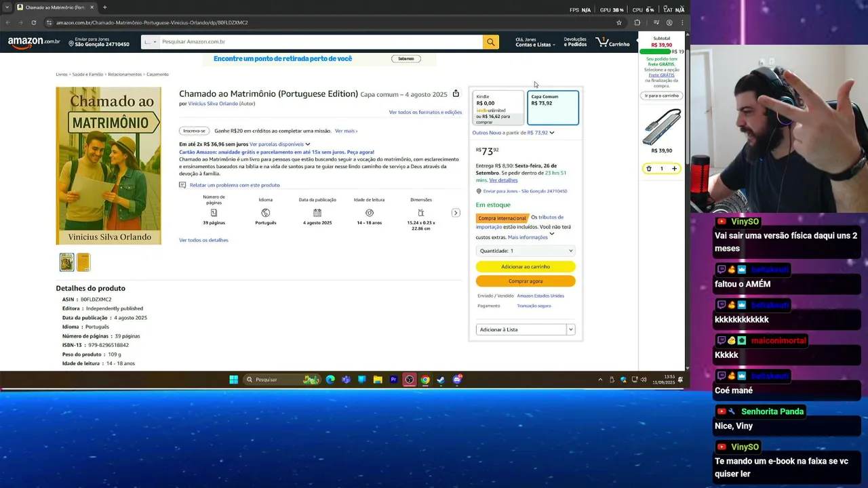Select the Capa Comum format option
This screenshot has height=488, width=868.
click(x=553, y=108)
